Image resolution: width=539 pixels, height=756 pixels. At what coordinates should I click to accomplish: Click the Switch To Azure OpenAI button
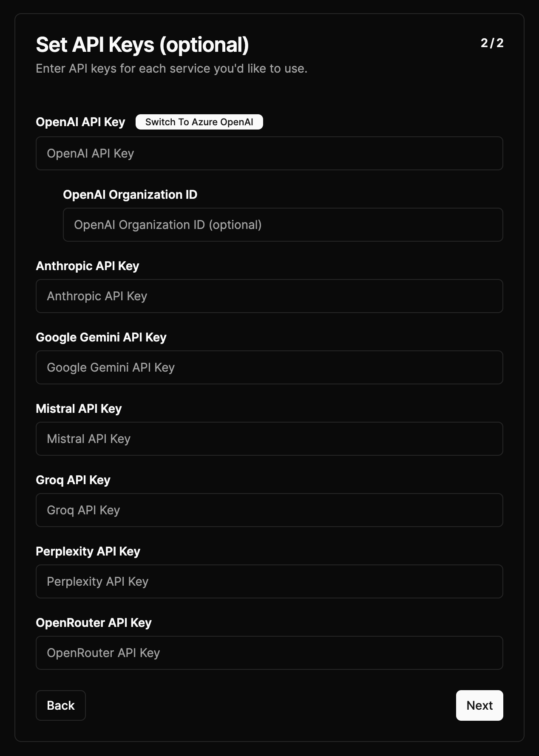199,122
